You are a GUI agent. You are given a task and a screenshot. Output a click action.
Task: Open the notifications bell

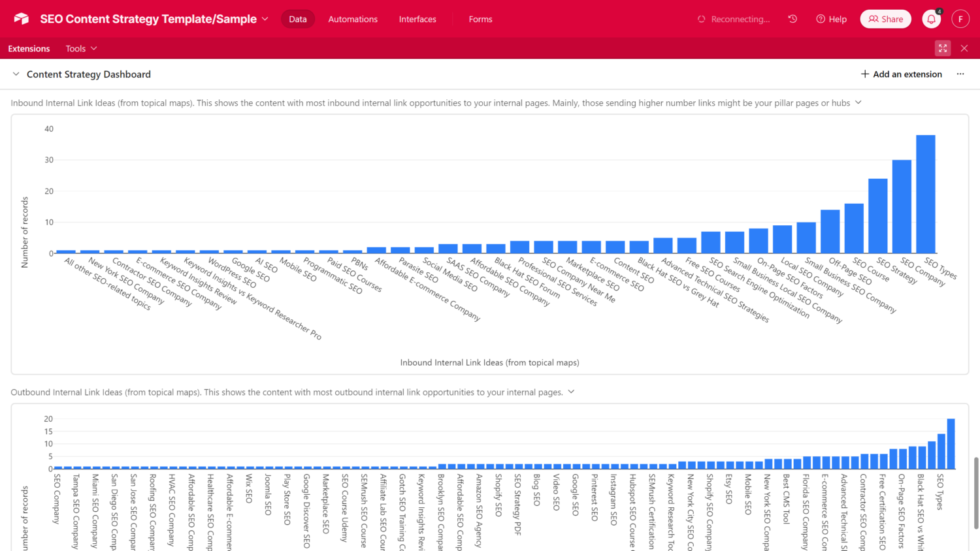click(x=931, y=20)
